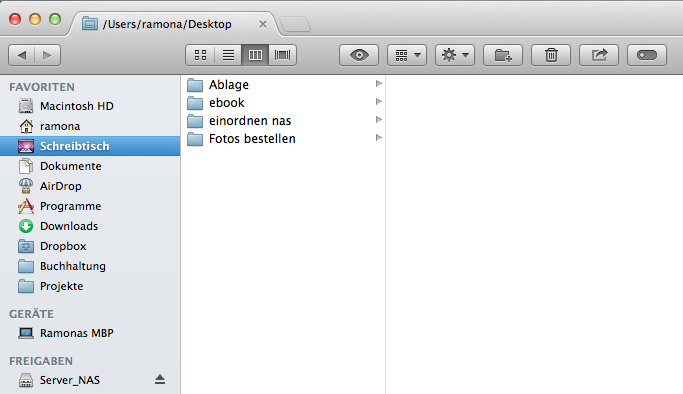Image resolution: width=683 pixels, height=394 pixels.
Task: Expand einordnen nas with its arrow
Action: tap(379, 120)
